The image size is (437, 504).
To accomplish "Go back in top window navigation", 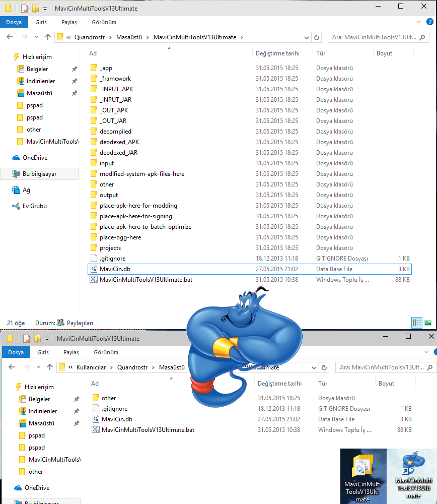I will tap(10, 37).
